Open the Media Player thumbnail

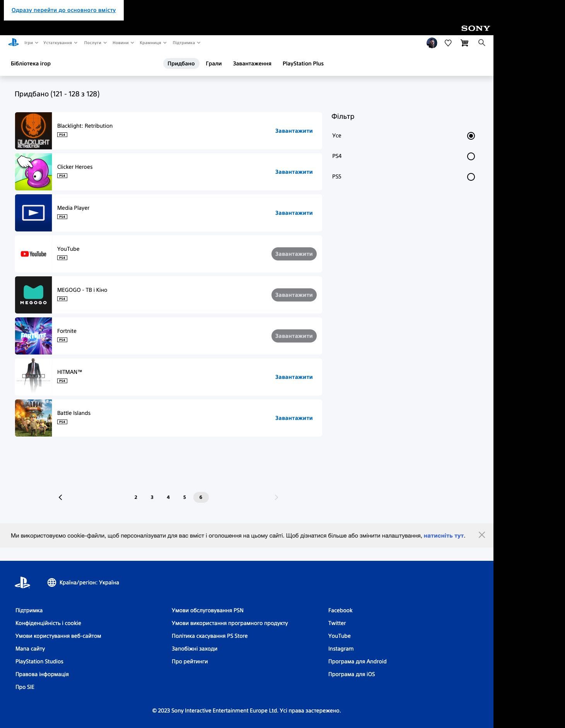click(33, 213)
